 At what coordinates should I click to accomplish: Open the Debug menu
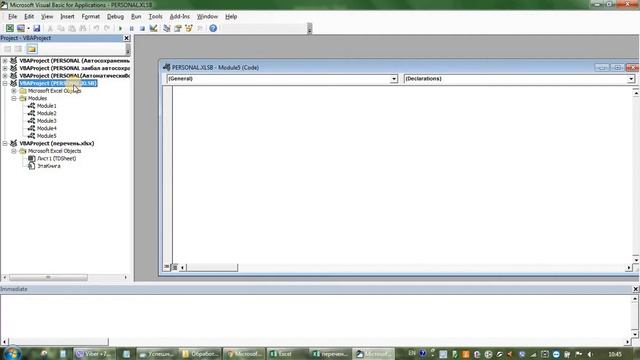pos(115,16)
